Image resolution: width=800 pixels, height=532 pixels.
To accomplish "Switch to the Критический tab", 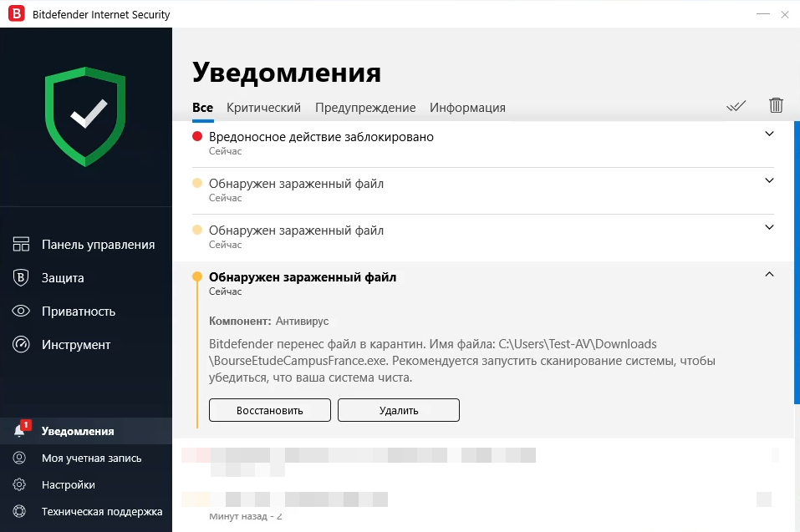I will click(x=264, y=108).
